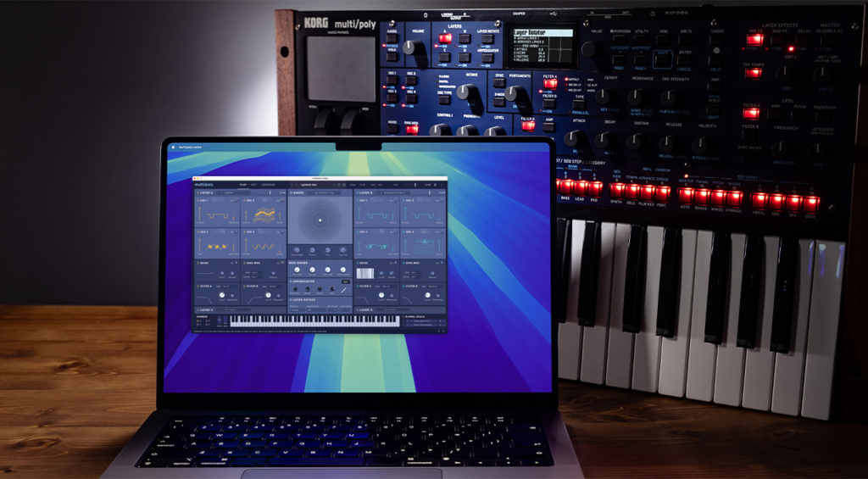Open the multi/poly native menu bar item
Viewport: 868px width, 479px height.
187,146
